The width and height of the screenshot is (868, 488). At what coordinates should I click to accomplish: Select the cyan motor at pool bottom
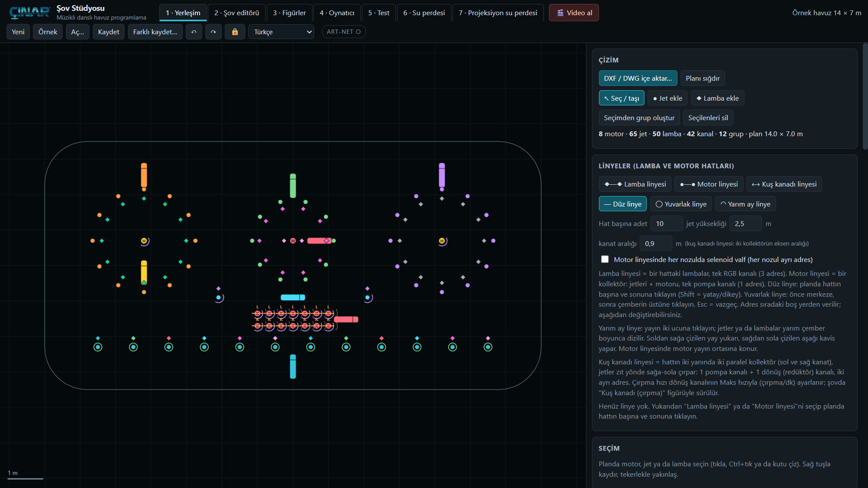(x=293, y=367)
